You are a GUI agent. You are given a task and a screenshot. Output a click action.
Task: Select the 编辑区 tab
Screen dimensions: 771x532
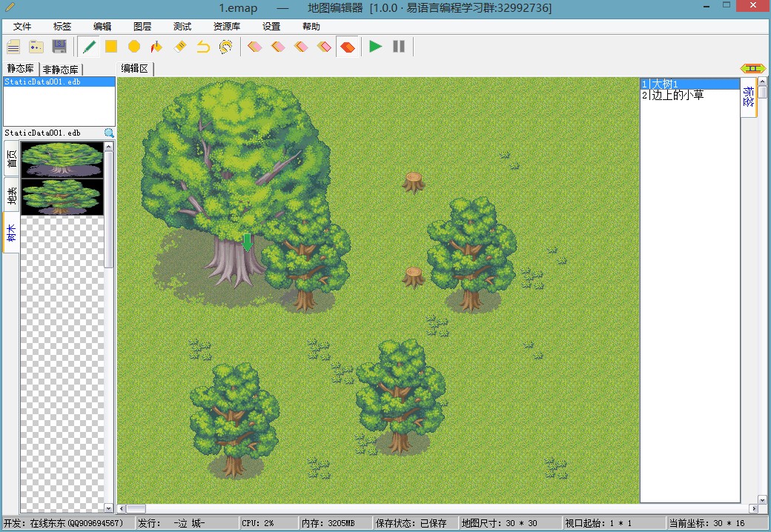[135, 68]
